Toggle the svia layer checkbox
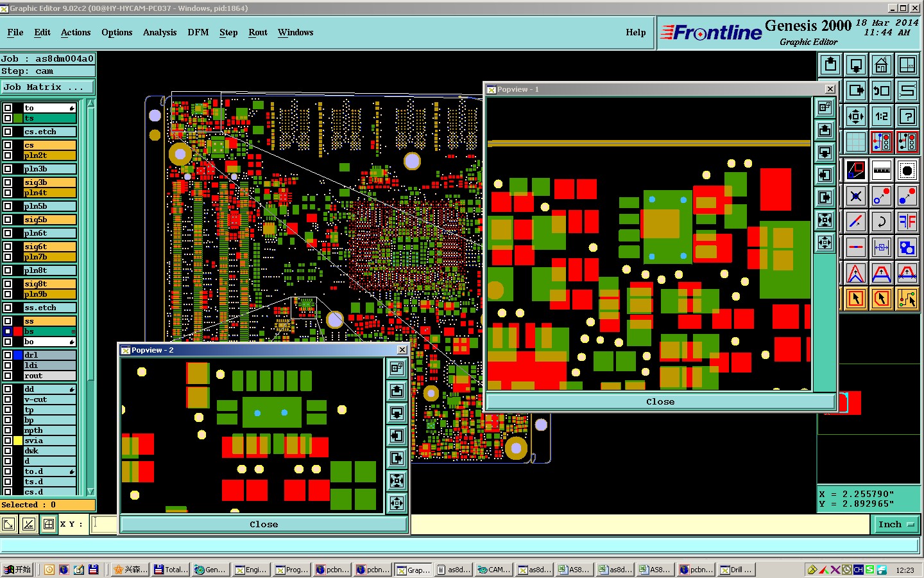 [x=8, y=441]
